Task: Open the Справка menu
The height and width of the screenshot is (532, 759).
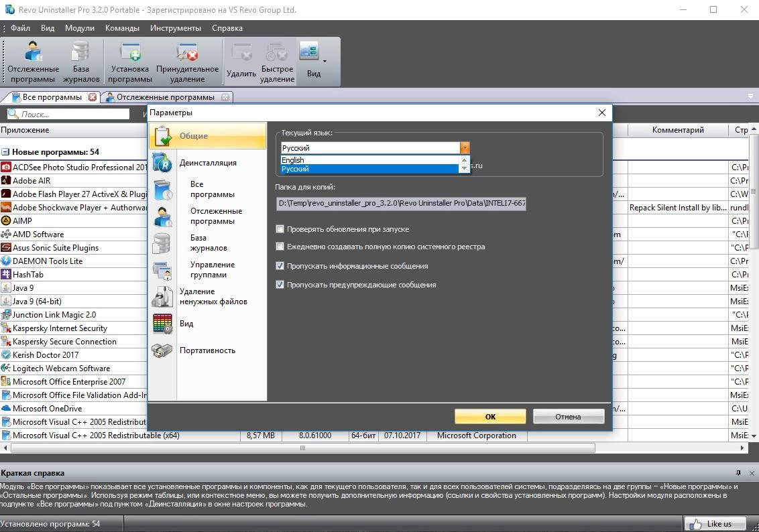Action: click(227, 28)
